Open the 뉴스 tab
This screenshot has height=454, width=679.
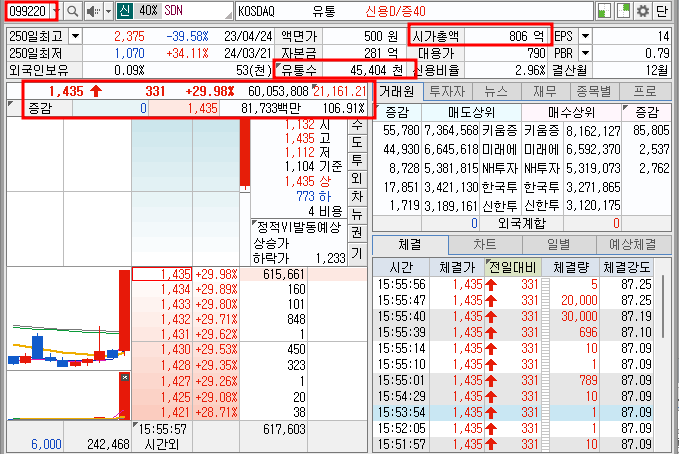pyautogui.click(x=496, y=91)
